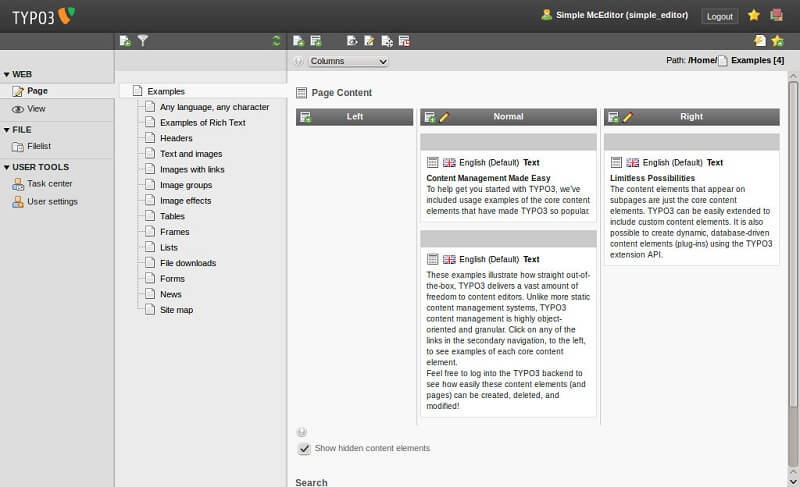
Task: Add content element to Right column
Action: point(613,117)
